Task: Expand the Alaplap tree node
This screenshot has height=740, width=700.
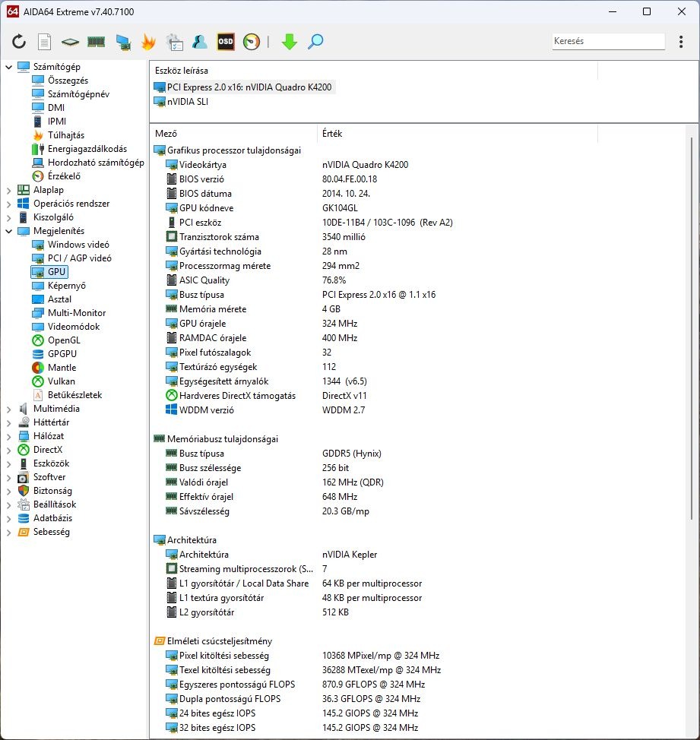Action: coord(8,190)
